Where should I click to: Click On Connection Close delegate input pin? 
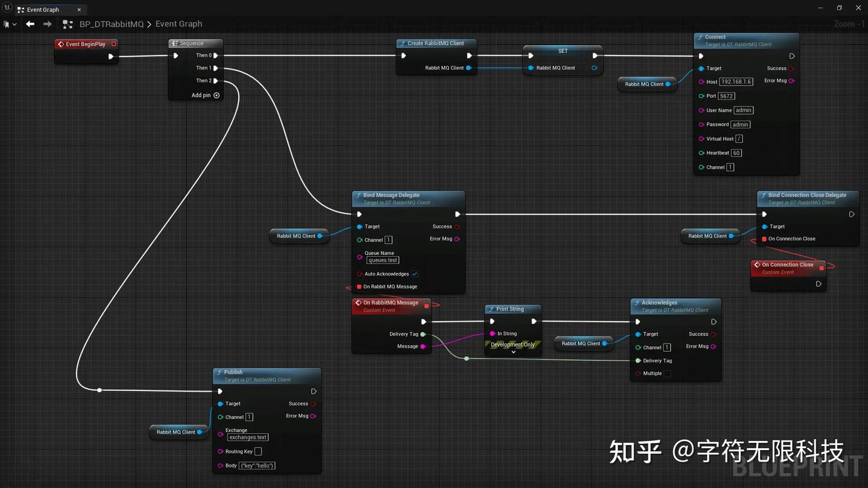[x=764, y=239]
